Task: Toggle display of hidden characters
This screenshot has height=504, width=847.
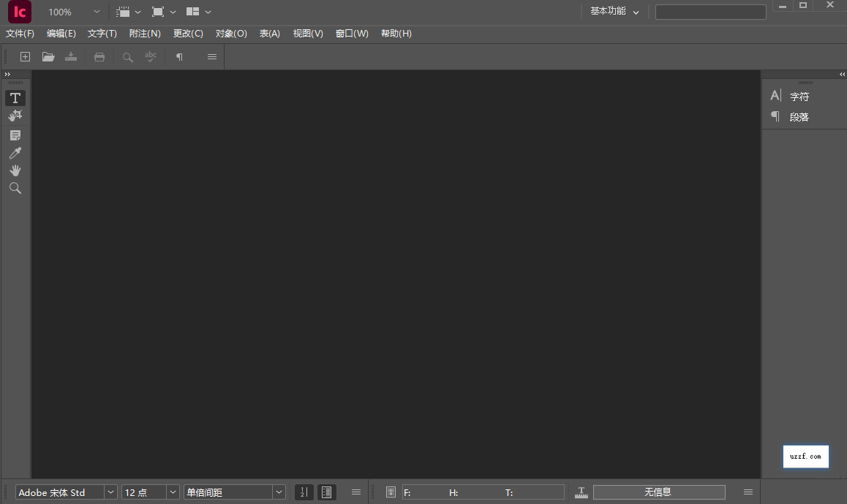Action: [178, 56]
